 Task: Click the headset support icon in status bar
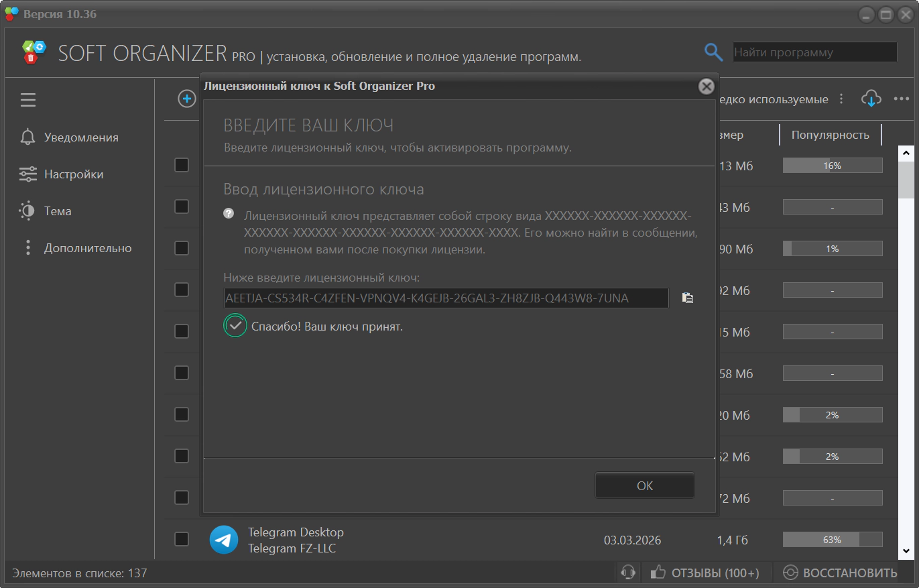tap(628, 573)
